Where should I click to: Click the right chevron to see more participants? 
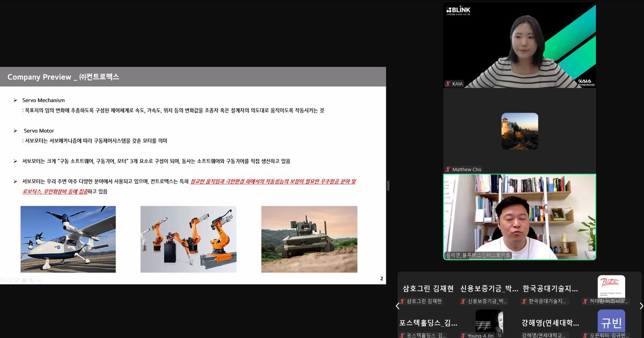pos(640,306)
